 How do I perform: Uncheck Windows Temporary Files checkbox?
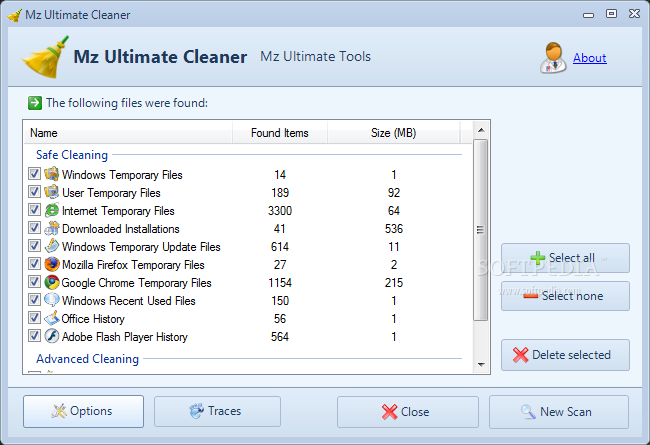click(34, 174)
